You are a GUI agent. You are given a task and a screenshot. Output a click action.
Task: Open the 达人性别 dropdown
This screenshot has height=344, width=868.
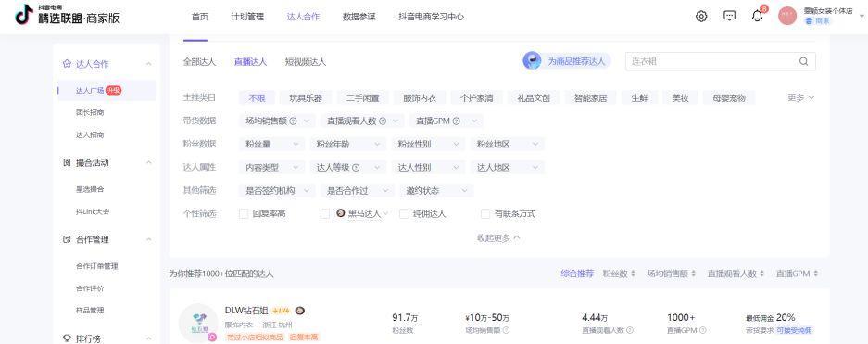pyautogui.click(x=428, y=167)
